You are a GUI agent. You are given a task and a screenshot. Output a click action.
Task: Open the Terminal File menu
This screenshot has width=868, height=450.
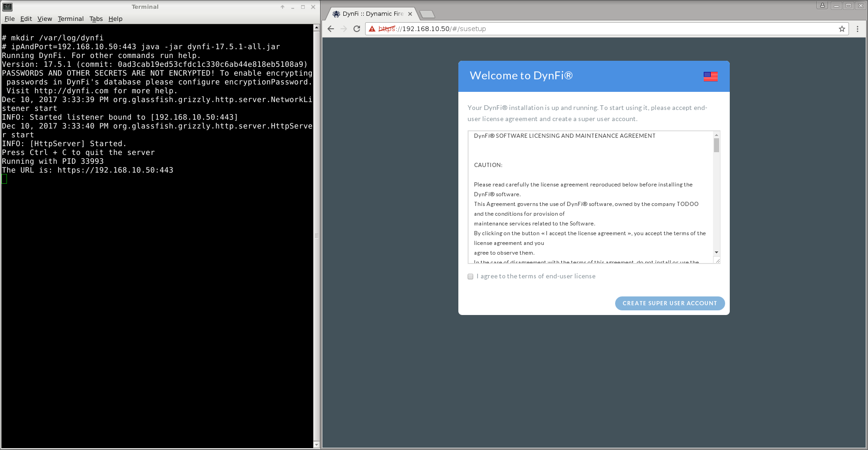pyautogui.click(x=10, y=19)
